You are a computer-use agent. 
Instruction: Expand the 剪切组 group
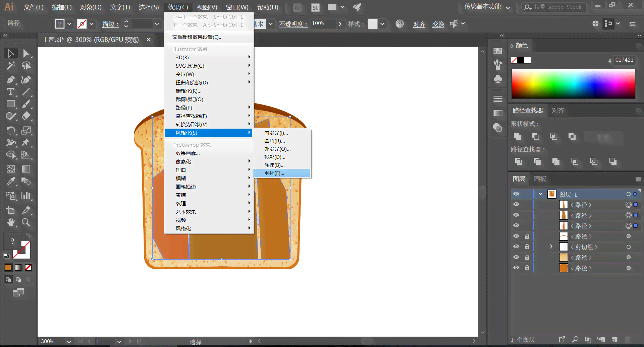click(x=551, y=247)
